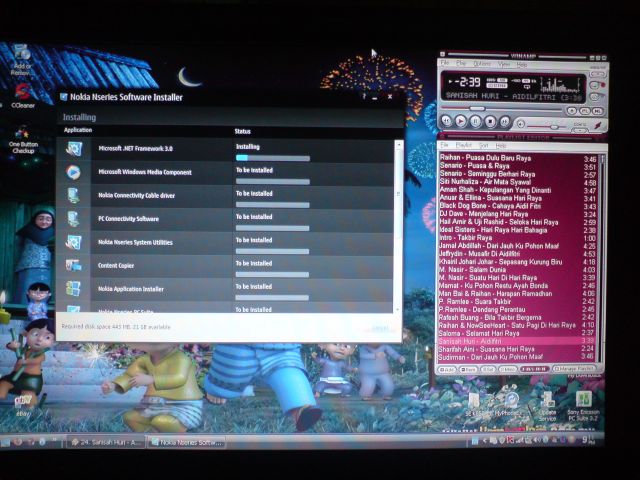Switch to Nokia Nseries Software taskbar button
The width and height of the screenshot is (640, 480).
pyautogui.click(x=187, y=442)
